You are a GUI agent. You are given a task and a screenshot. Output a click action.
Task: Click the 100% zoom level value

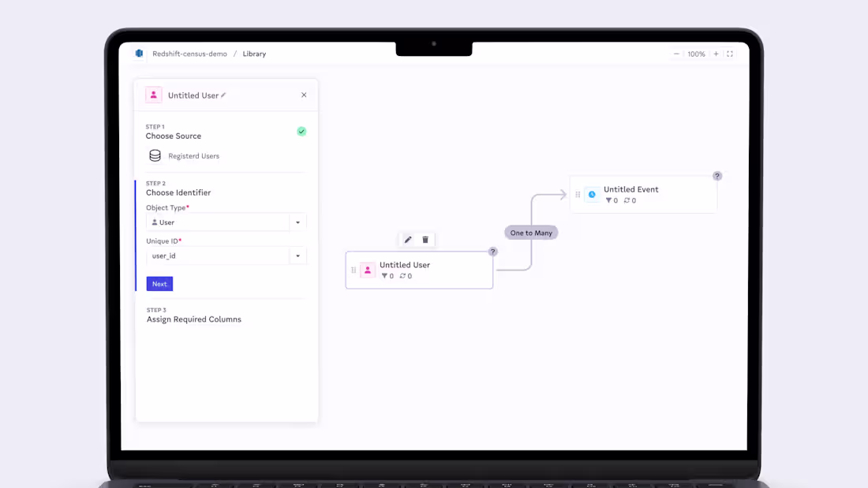[x=696, y=54]
